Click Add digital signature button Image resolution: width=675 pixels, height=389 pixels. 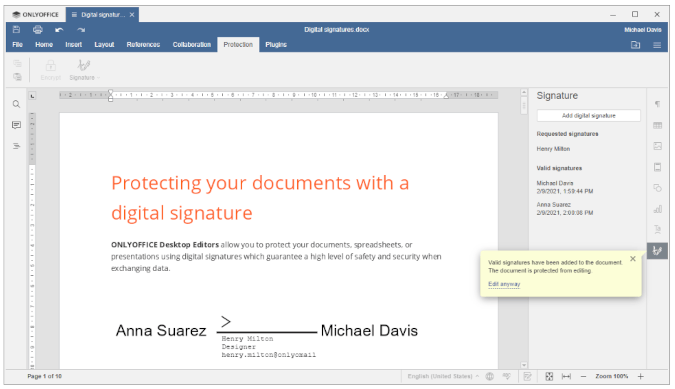(588, 115)
